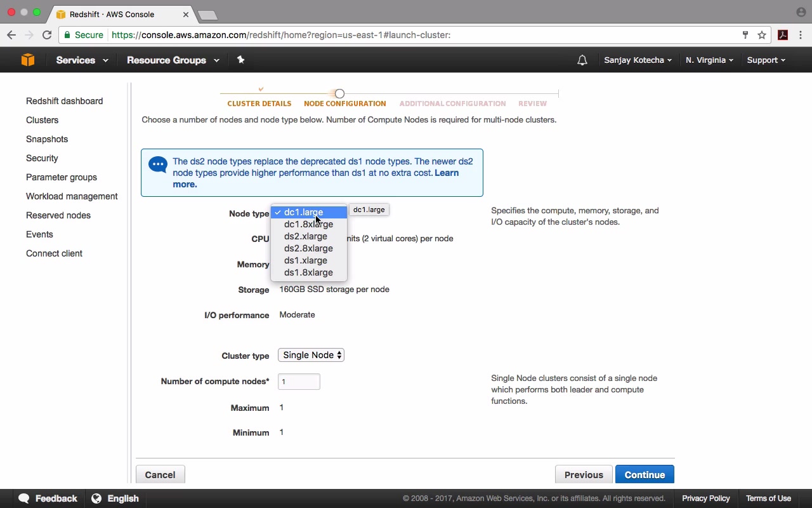This screenshot has width=812, height=508.
Task: Select ds1.xlarge node type
Action: pyautogui.click(x=309, y=260)
